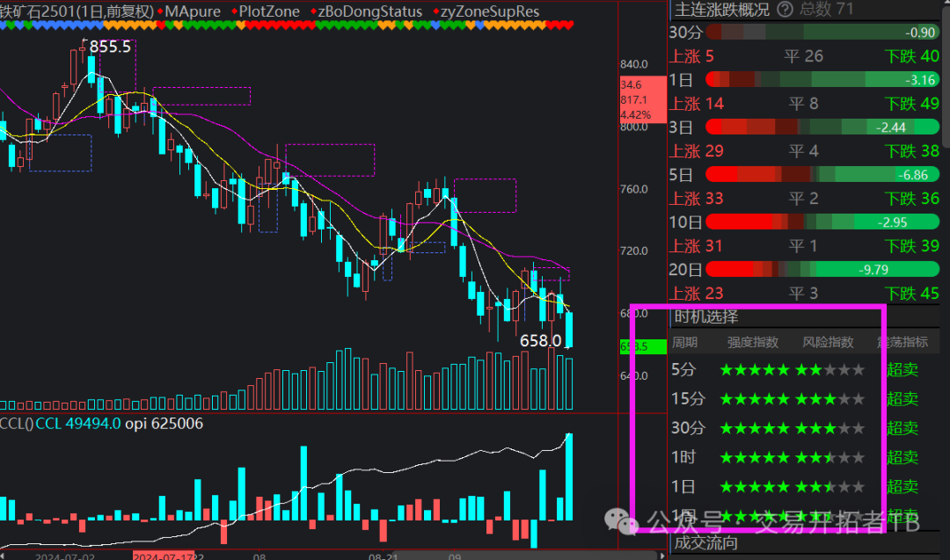The height and width of the screenshot is (560, 950).
Task: Click the green strength stars in 5分 row
Action: 755,370
